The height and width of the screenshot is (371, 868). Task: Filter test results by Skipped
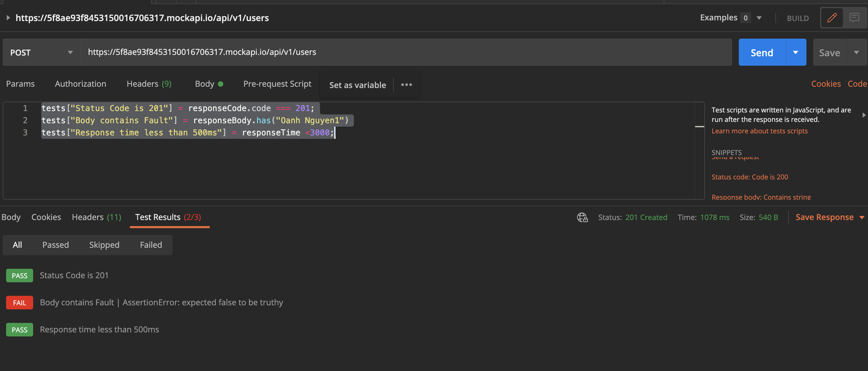104,245
